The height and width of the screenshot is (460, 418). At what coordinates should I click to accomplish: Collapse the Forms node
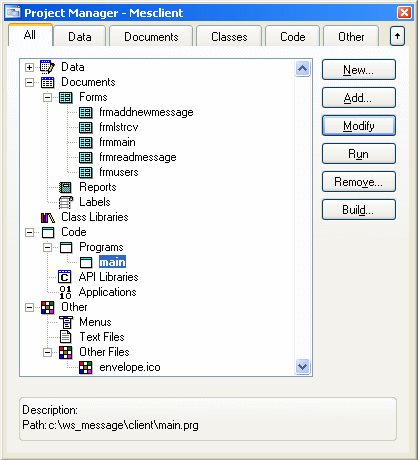pos(47,97)
